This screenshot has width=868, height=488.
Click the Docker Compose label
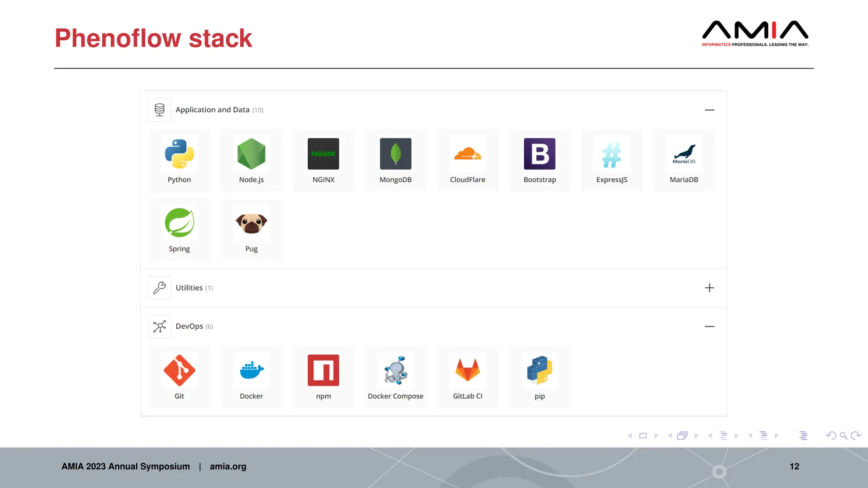pos(395,396)
